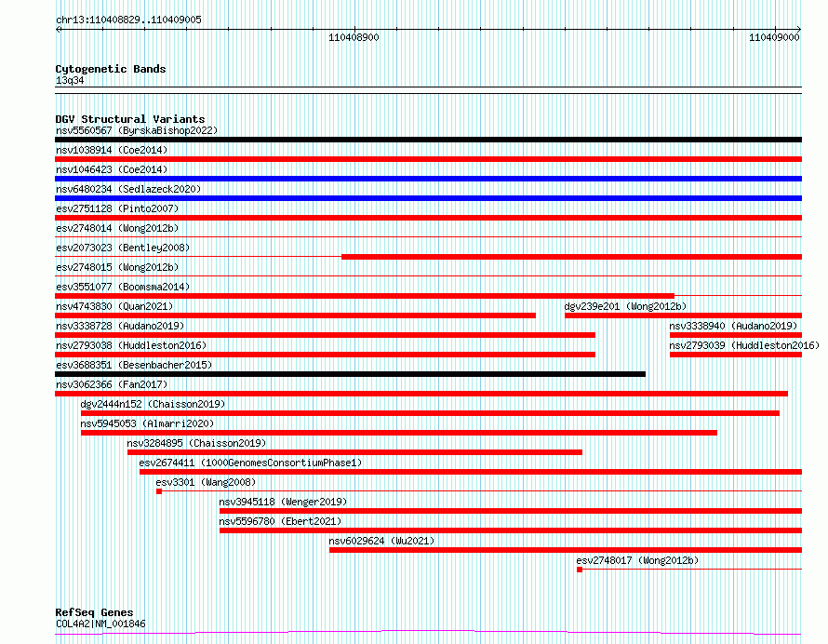
Task: Open esv2073023 (Bentley2008) variant
Action: (123, 248)
